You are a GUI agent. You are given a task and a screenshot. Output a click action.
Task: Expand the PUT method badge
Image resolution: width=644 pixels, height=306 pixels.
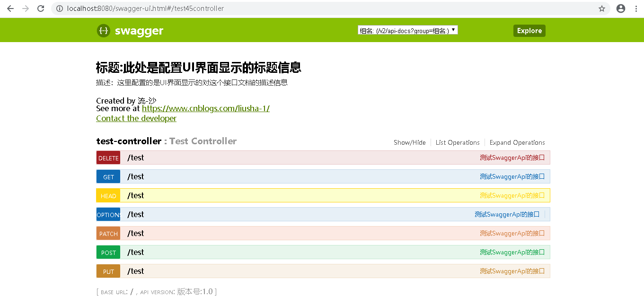tap(108, 271)
